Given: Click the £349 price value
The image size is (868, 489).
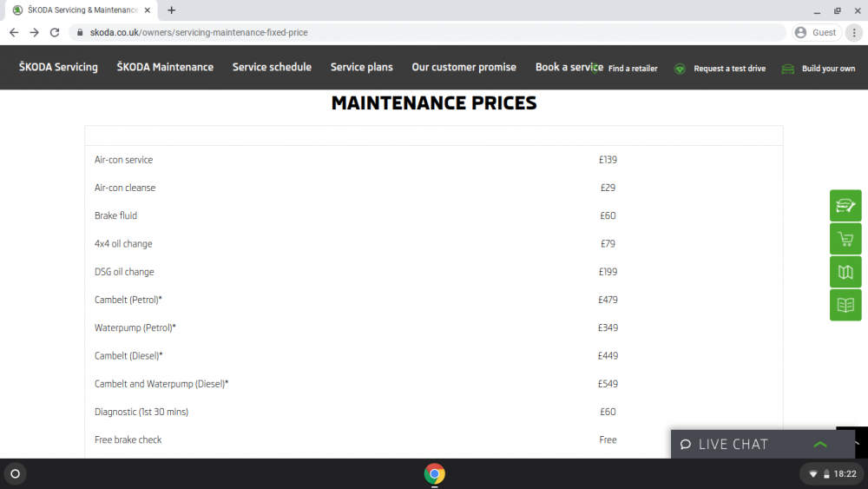Looking at the screenshot, I should [x=608, y=327].
